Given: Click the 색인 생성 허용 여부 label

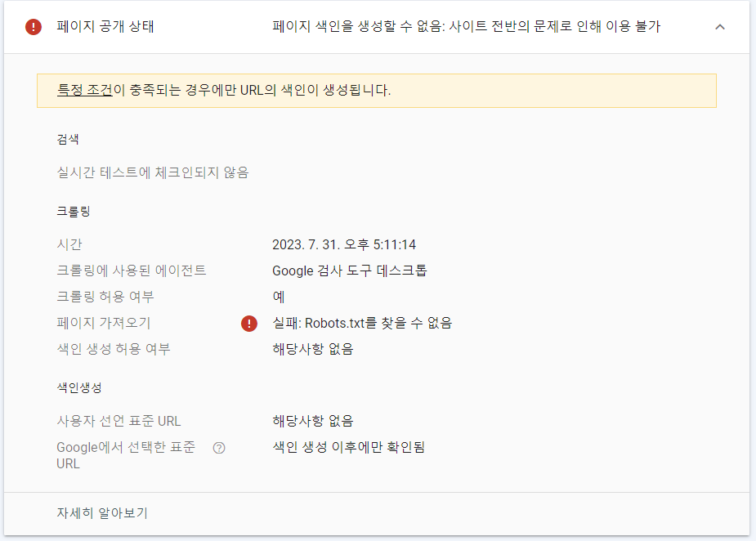Looking at the screenshot, I should 114,349.
